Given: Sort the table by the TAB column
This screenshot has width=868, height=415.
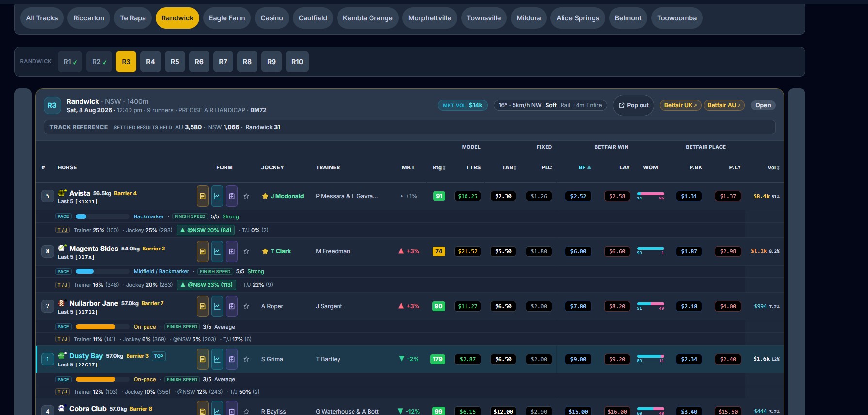Looking at the screenshot, I should [509, 167].
